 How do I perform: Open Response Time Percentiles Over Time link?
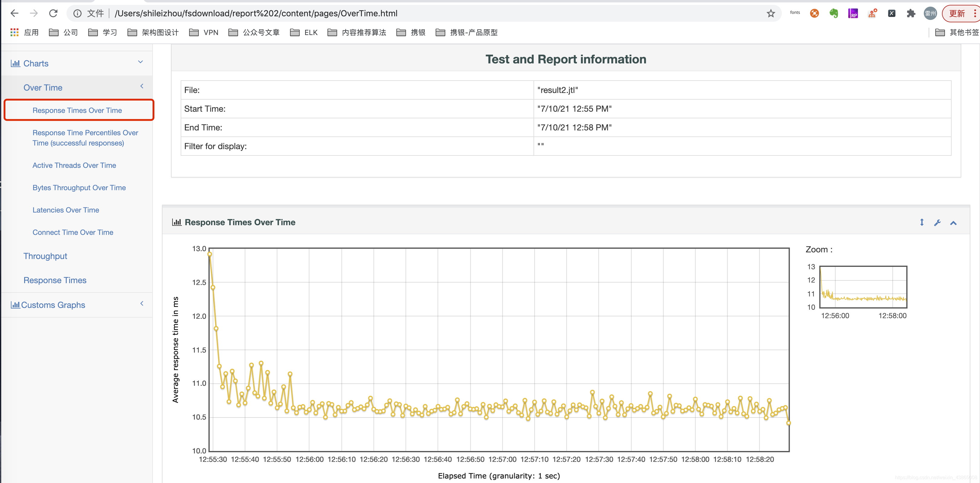pyautogui.click(x=85, y=138)
